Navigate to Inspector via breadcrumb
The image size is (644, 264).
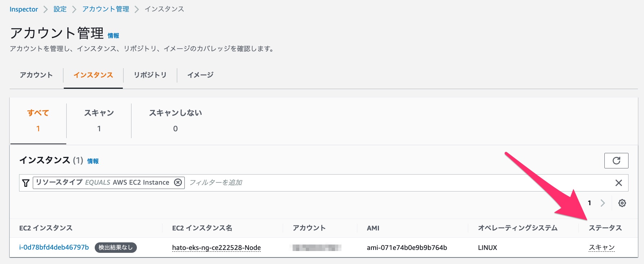click(x=24, y=9)
